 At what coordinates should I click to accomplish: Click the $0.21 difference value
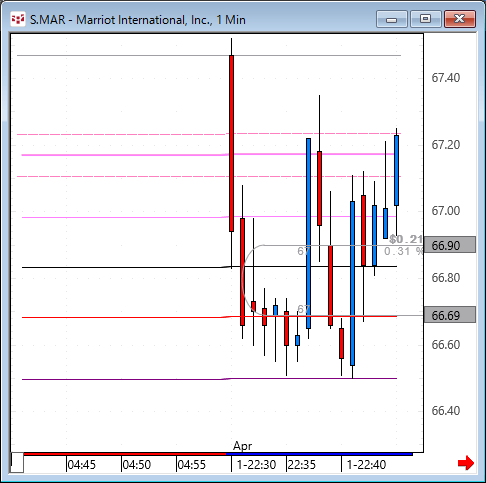[406, 239]
